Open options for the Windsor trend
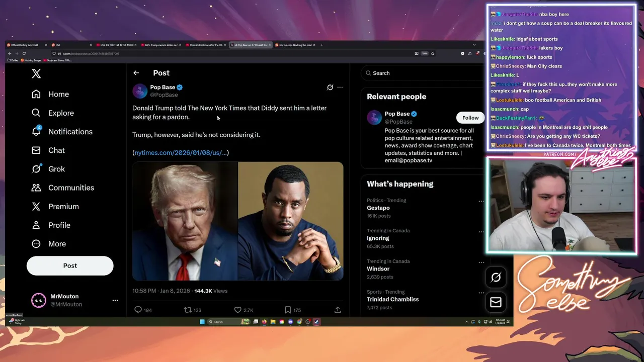644x362 pixels. [481, 262]
